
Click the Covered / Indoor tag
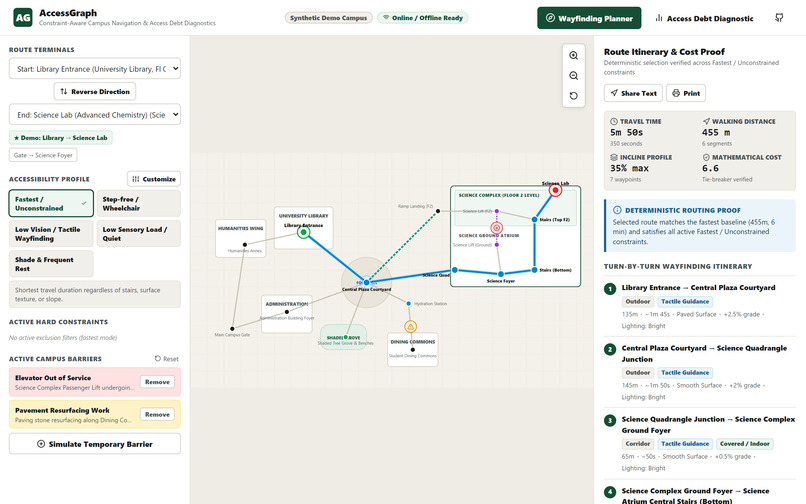[x=744, y=443]
